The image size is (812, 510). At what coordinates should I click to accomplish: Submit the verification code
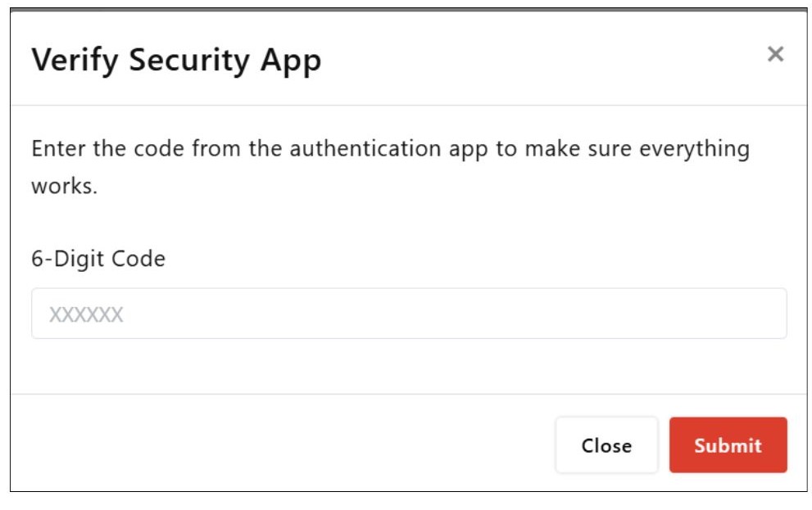click(728, 445)
